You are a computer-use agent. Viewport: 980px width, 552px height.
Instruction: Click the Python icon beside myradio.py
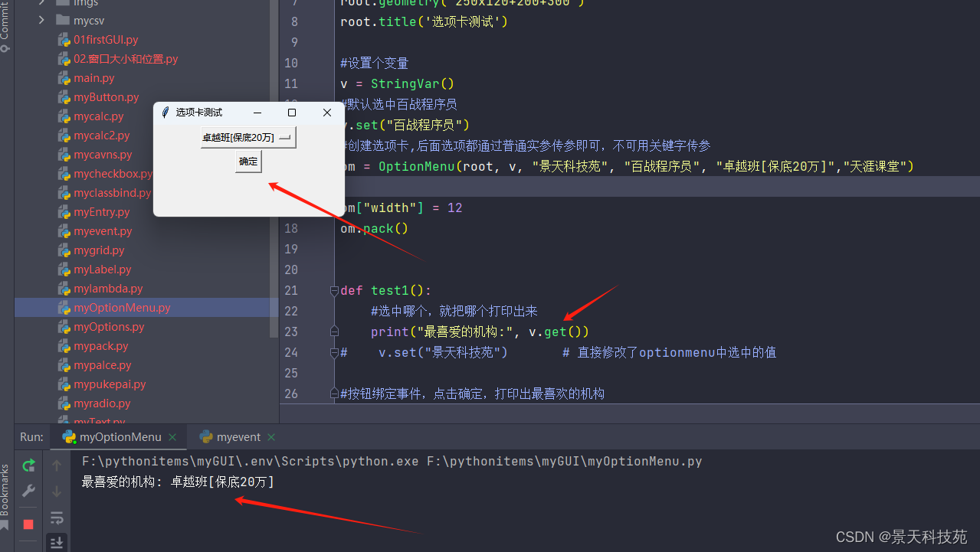coord(64,403)
